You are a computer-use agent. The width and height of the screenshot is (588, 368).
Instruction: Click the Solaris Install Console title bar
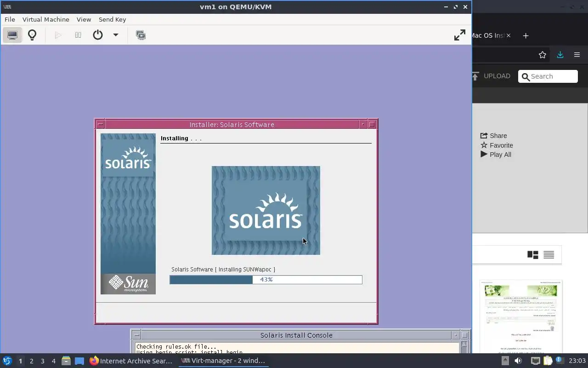coord(296,335)
